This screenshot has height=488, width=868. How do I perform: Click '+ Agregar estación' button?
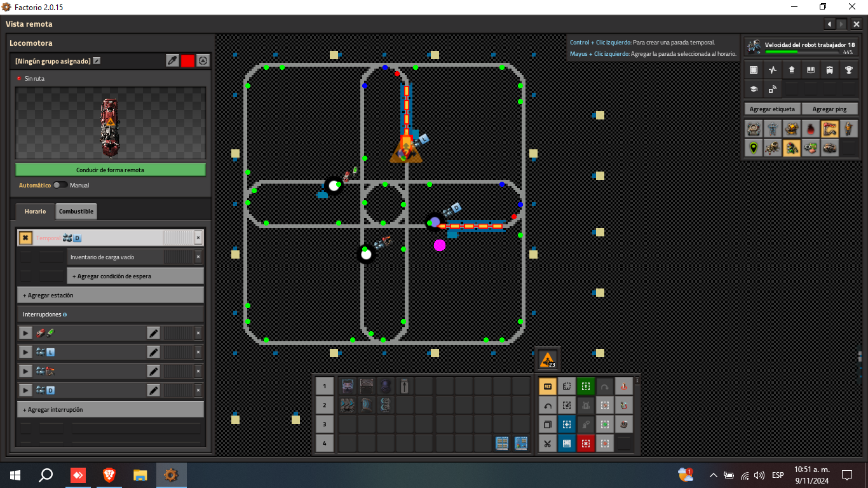(x=111, y=295)
